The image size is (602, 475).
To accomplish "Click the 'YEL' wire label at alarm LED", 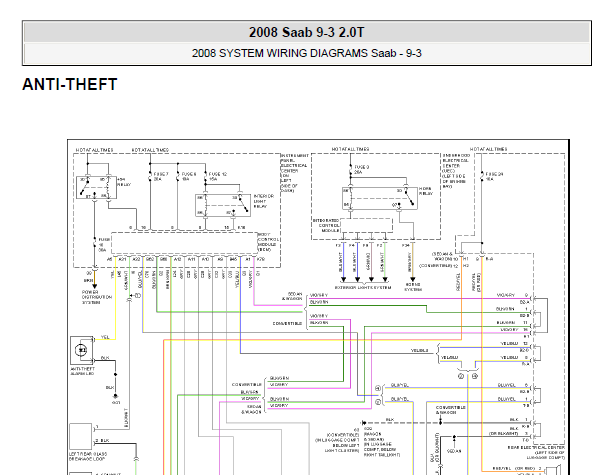I will pyautogui.click(x=105, y=337).
